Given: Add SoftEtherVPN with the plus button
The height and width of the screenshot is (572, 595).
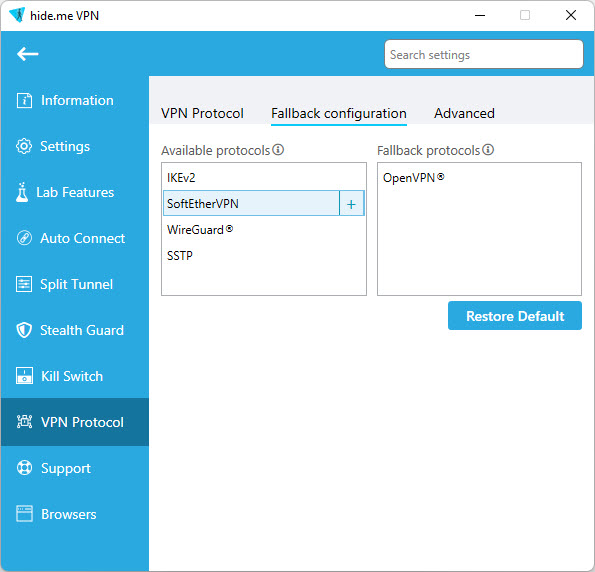Looking at the screenshot, I should pyautogui.click(x=351, y=204).
